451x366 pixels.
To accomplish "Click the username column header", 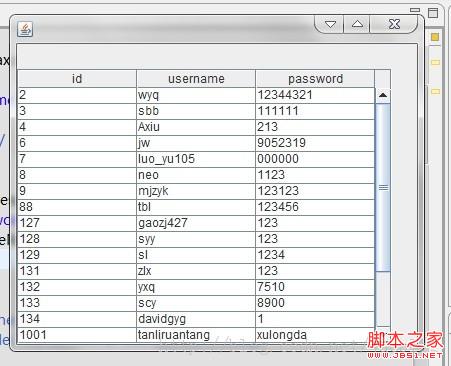I will (196, 79).
